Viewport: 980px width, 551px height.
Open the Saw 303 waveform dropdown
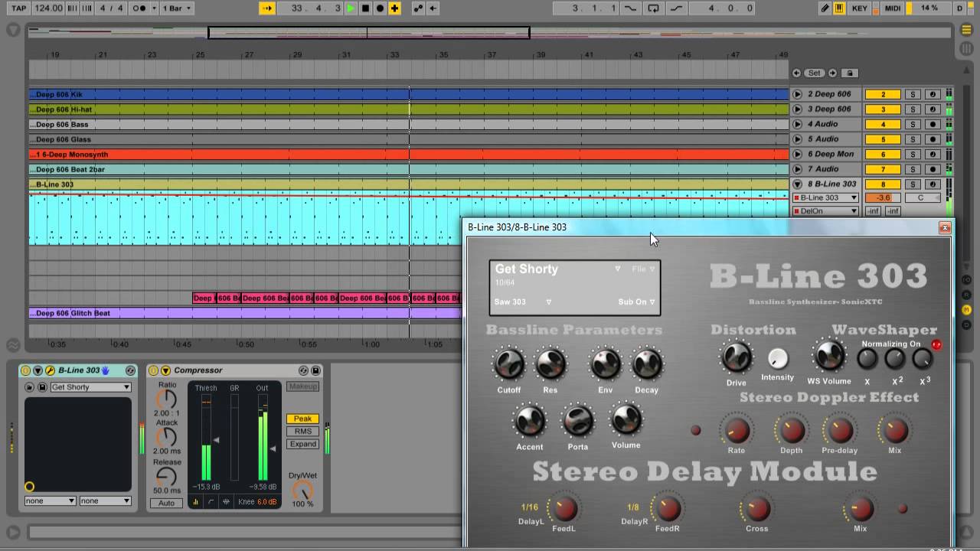[523, 302]
